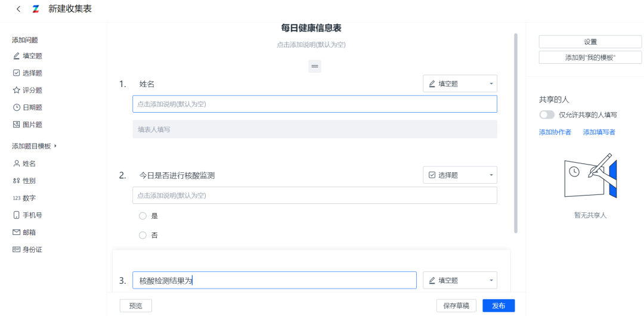Insert the 身份证 ID card template
This screenshot has height=316, width=644.
(x=27, y=249)
